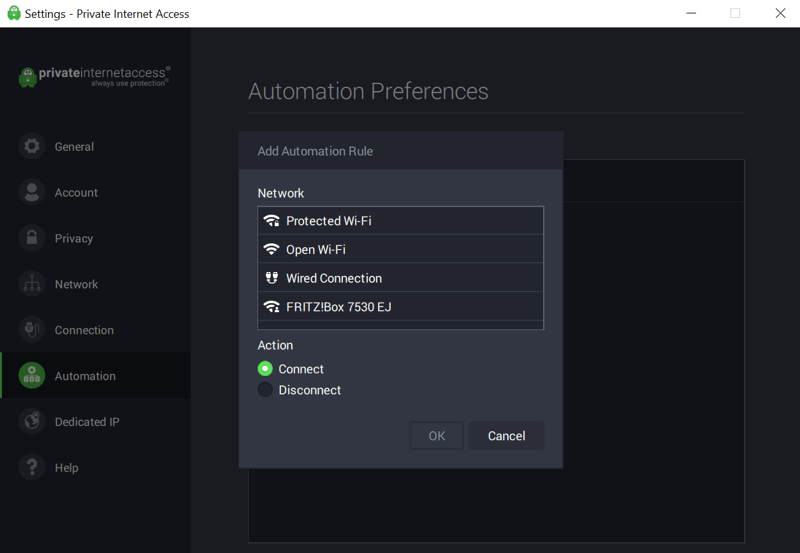Open the Network topology icon
The width and height of the screenshot is (800, 553).
coord(32,284)
